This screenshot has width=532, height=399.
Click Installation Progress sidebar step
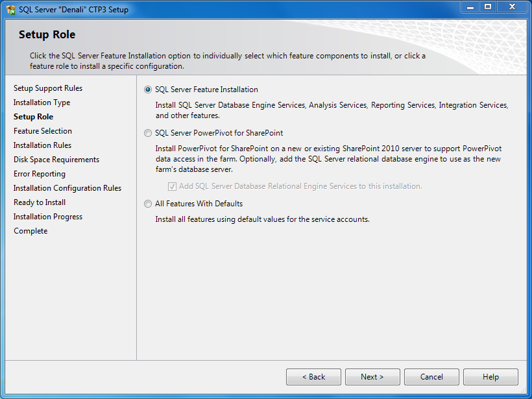(48, 217)
